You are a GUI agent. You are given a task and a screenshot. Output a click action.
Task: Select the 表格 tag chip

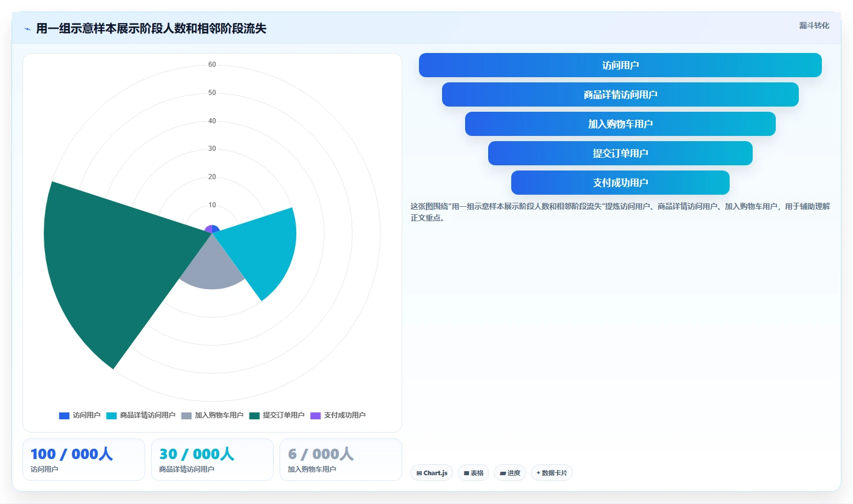click(474, 473)
